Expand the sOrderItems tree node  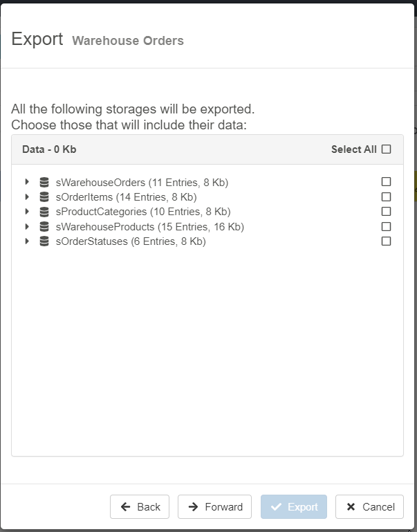click(27, 197)
